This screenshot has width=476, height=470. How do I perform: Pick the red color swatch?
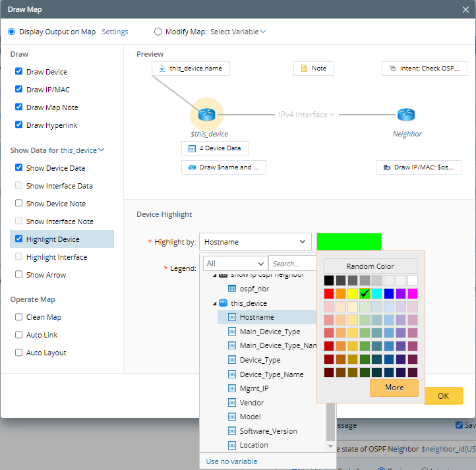pyautogui.click(x=329, y=293)
